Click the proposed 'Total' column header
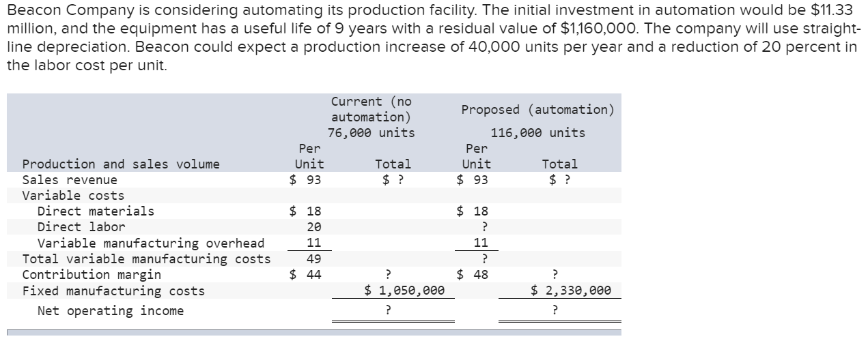This screenshot has width=868, height=341. tap(560, 164)
